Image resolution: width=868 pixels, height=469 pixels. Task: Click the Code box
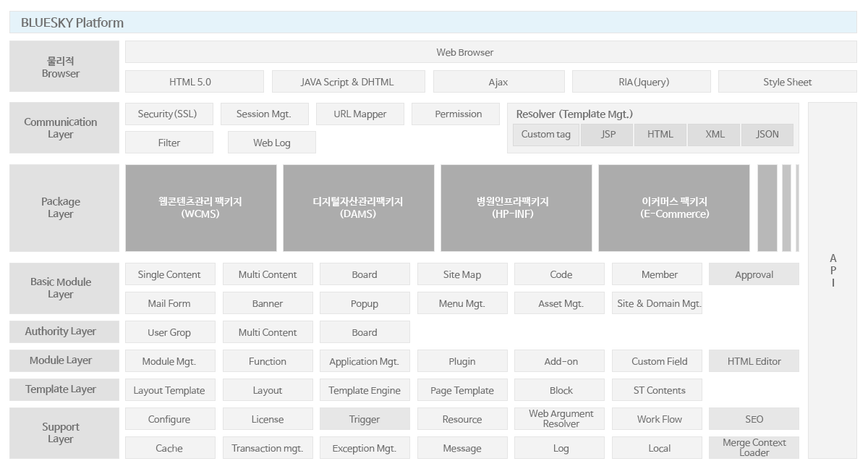coord(559,274)
